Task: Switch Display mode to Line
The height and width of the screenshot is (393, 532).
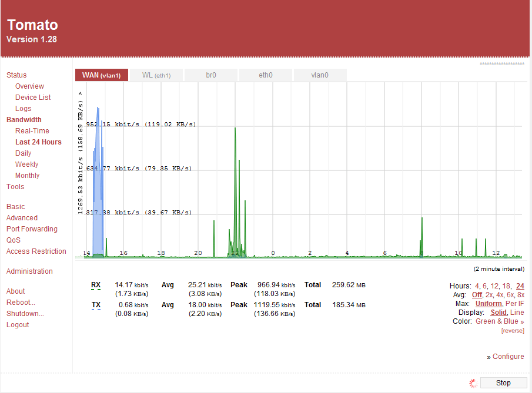Action: pyautogui.click(x=516, y=312)
